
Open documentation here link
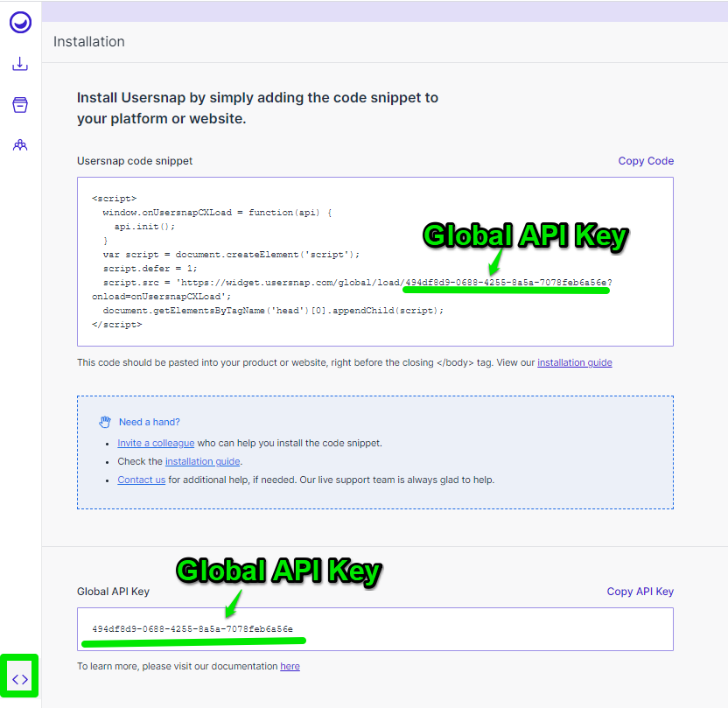[x=290, y=666]
